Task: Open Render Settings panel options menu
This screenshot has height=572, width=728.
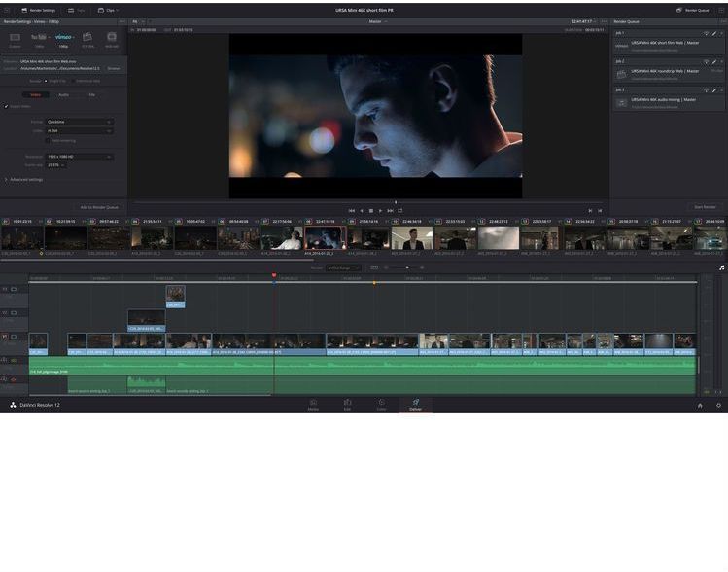Action: pyautogui.click(x=122, y=21)
